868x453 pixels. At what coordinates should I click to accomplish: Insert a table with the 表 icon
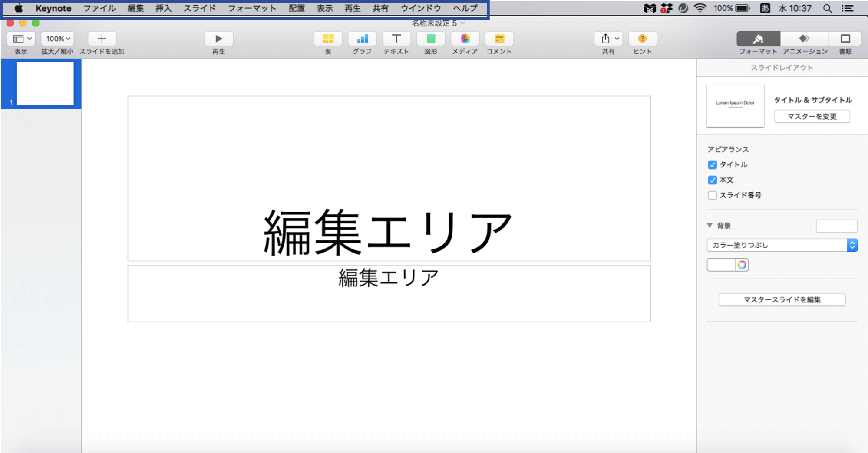(x=328, y=39)
